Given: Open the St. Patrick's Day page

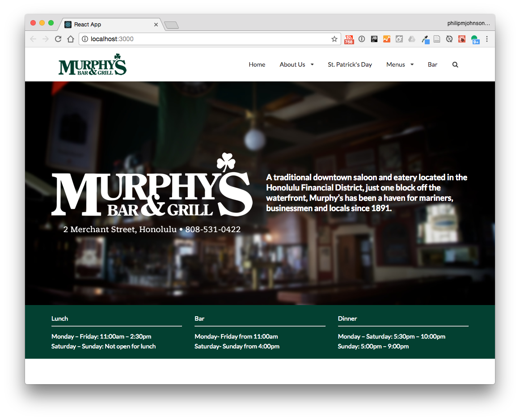Looking at the screenshot, I should pyautogui.click(x=350, y=64).
